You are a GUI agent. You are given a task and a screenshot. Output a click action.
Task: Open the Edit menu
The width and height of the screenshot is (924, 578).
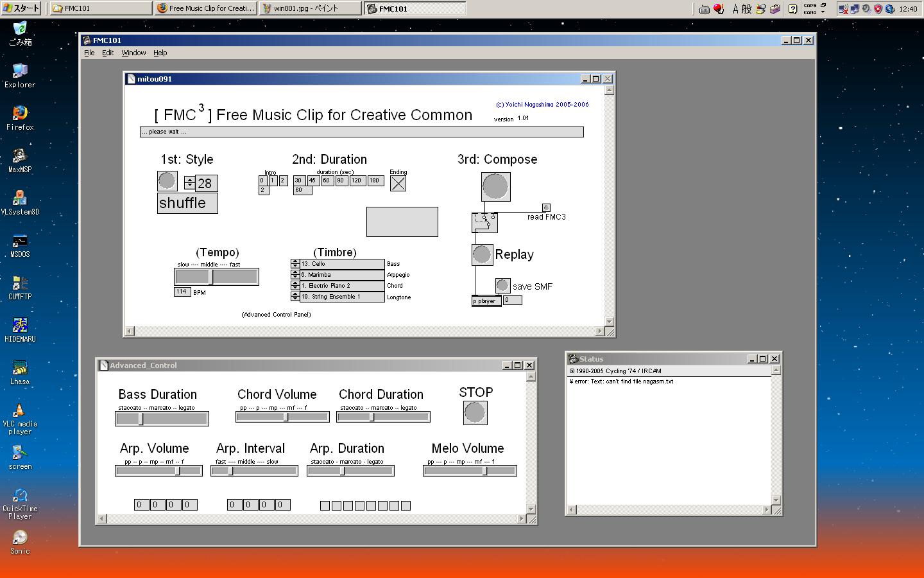coord(108,53)
